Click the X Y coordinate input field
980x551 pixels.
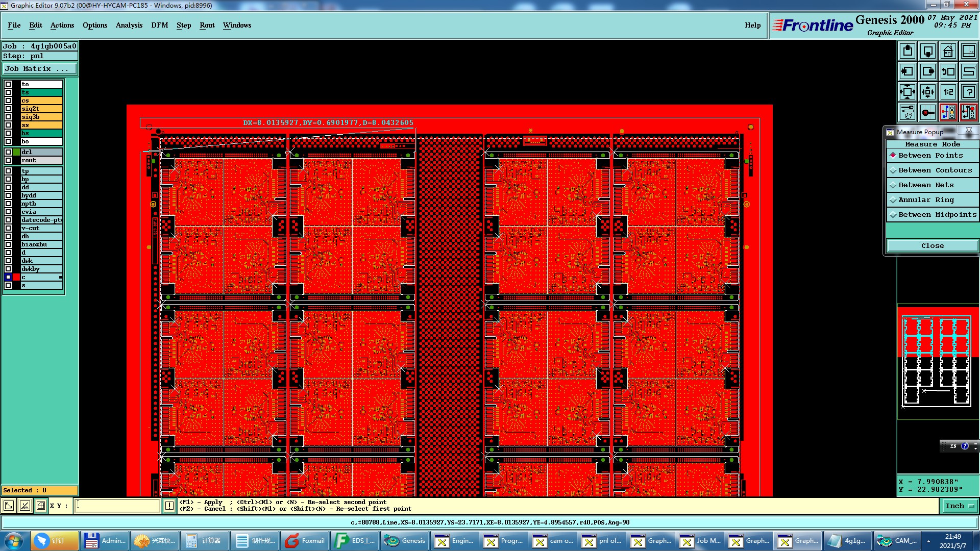coord(118,506)
